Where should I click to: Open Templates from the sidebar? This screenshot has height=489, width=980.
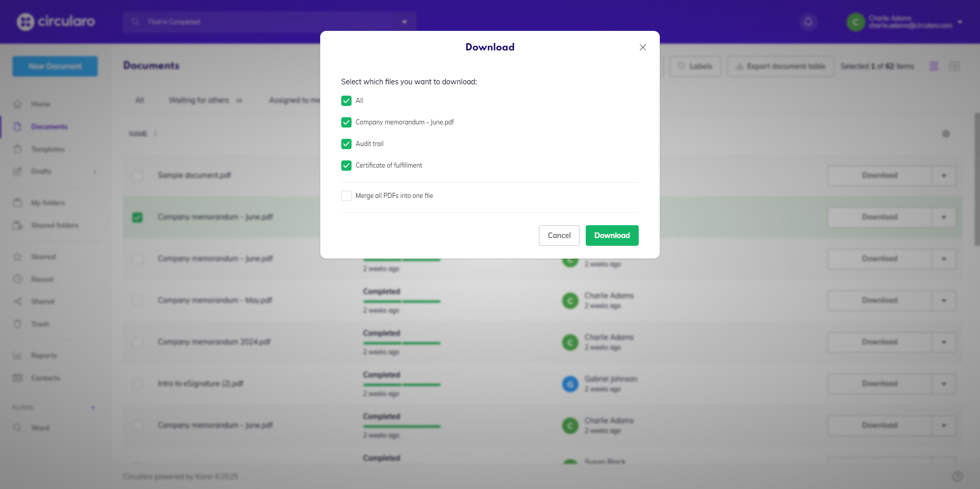pyautogui.click(x=47, y=149)
